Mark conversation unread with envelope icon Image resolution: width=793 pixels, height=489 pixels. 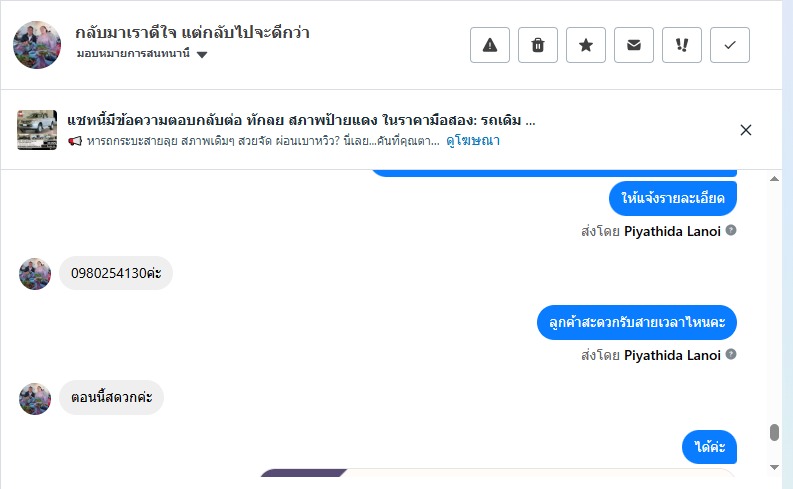coord(634,45)
